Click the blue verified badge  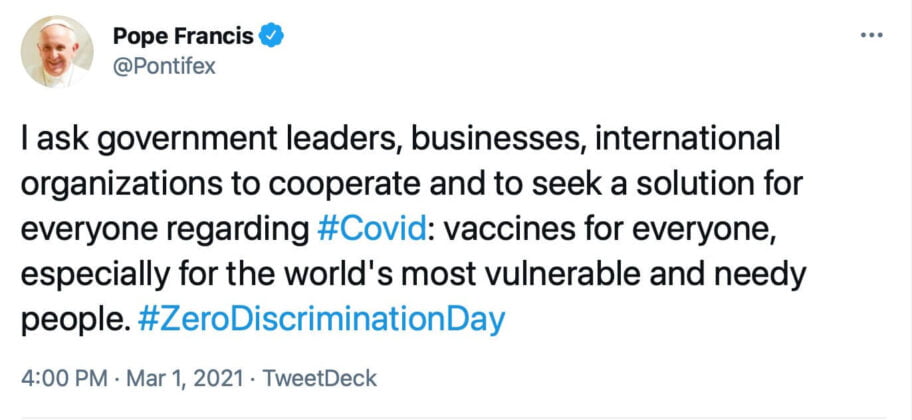[x=273, y=37]
